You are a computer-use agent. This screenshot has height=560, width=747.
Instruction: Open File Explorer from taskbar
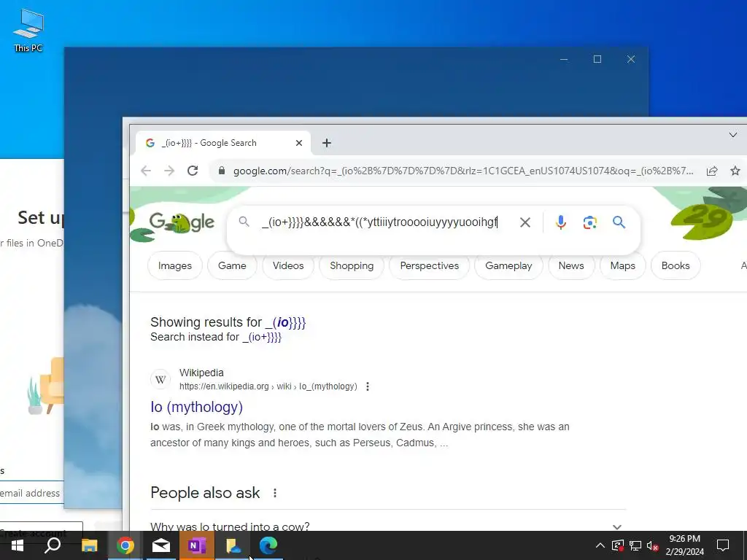click(x=89, y=545)
